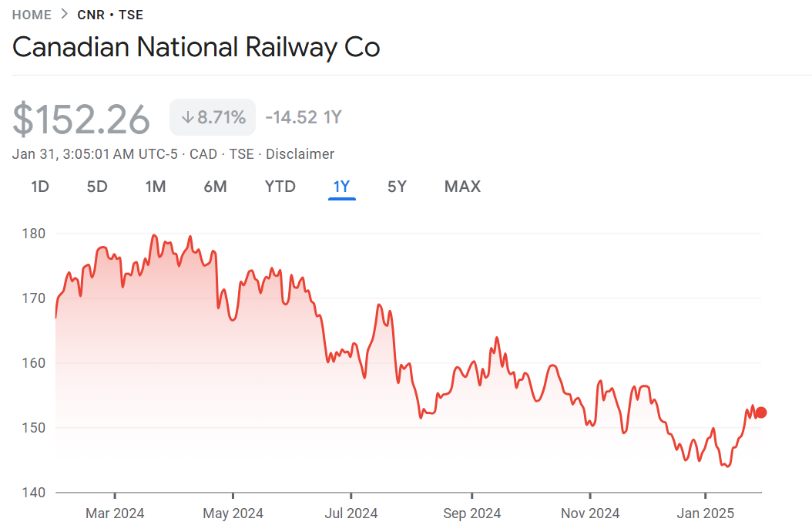Screen dimensions: 812x532
Task: Select the MAX range tab
Action: (x=462, y=187)
